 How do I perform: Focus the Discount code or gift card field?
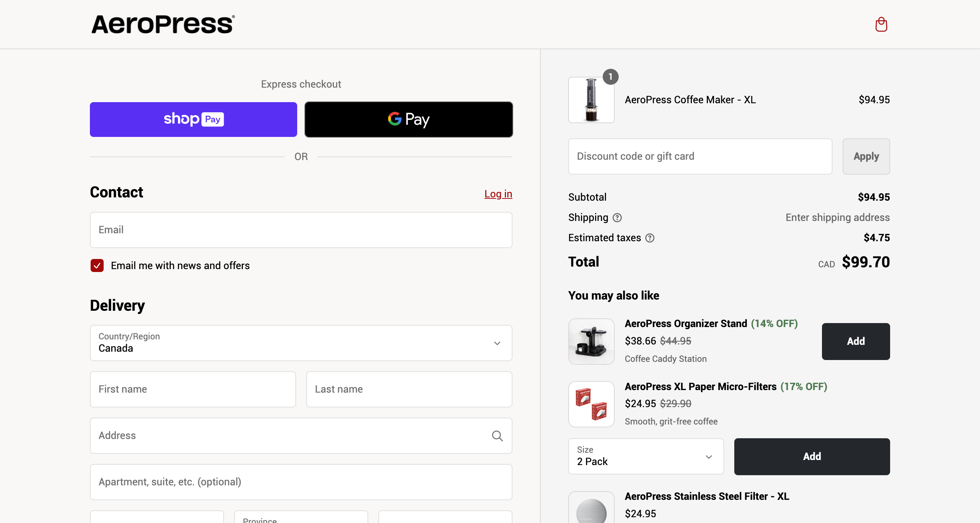700,156
